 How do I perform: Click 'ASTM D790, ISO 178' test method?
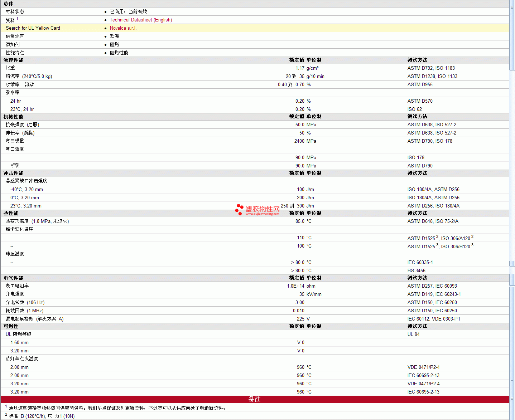point(430,141)
